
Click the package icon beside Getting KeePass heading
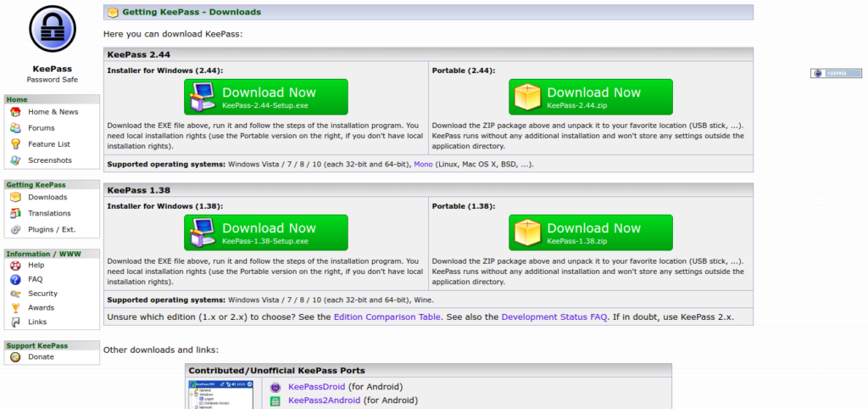point(113,12)
